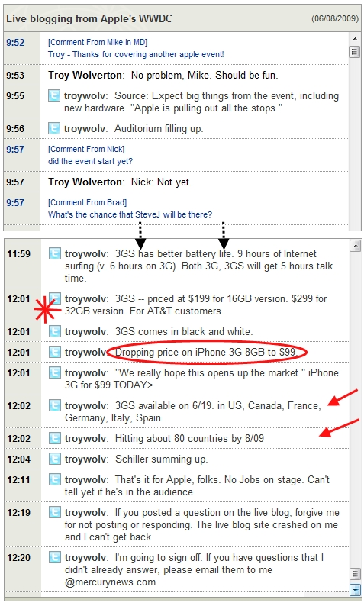Click the 12:11 timestamp
Image resolution: width=364 pixels, height=606 pixels.
tap(18, 479)
